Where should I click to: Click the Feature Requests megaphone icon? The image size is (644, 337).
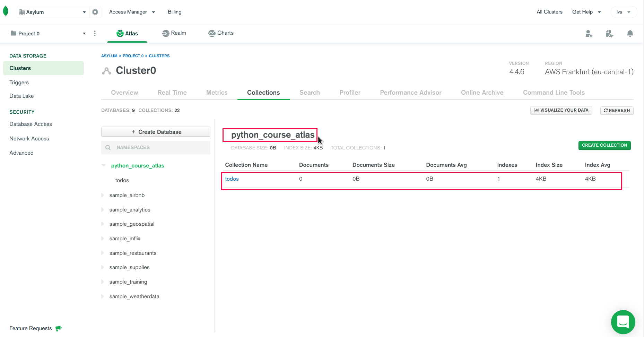point(59,328)
